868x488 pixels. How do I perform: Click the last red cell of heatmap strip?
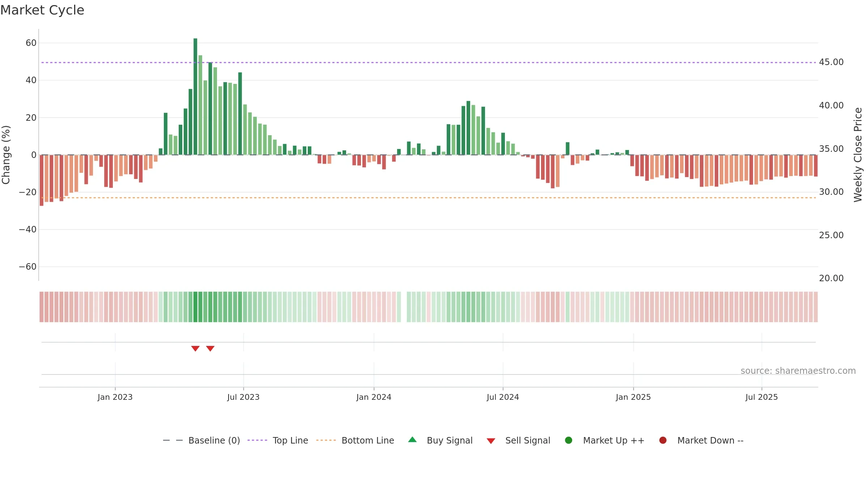(816, 307)
